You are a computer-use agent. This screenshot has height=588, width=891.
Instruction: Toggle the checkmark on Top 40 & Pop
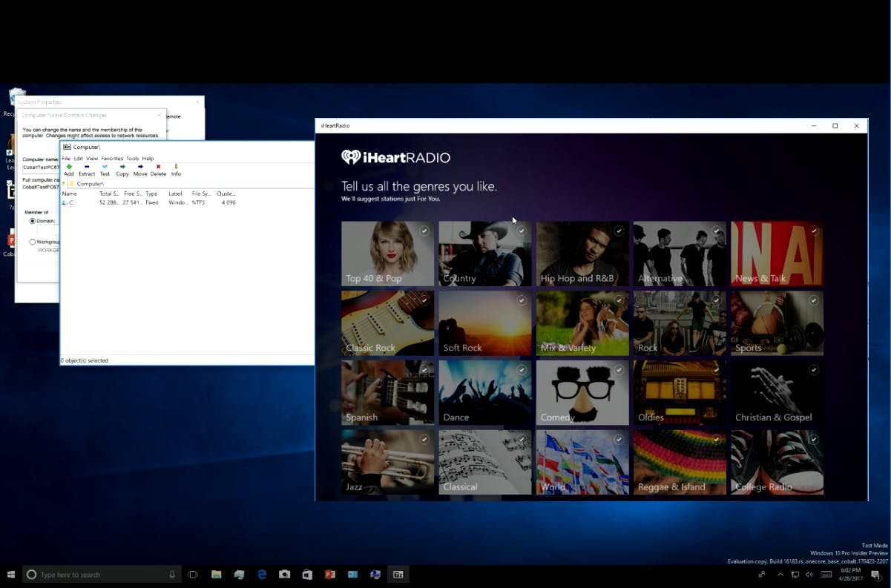(x=424, y=231)
